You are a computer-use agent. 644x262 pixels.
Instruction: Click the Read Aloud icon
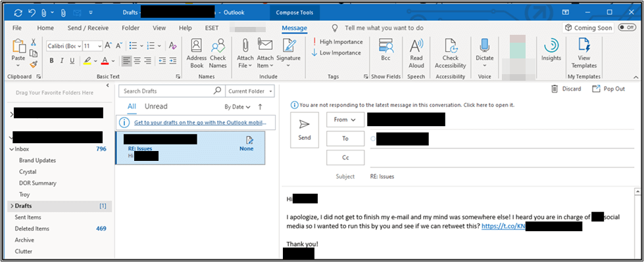click(x=416, y=53)
